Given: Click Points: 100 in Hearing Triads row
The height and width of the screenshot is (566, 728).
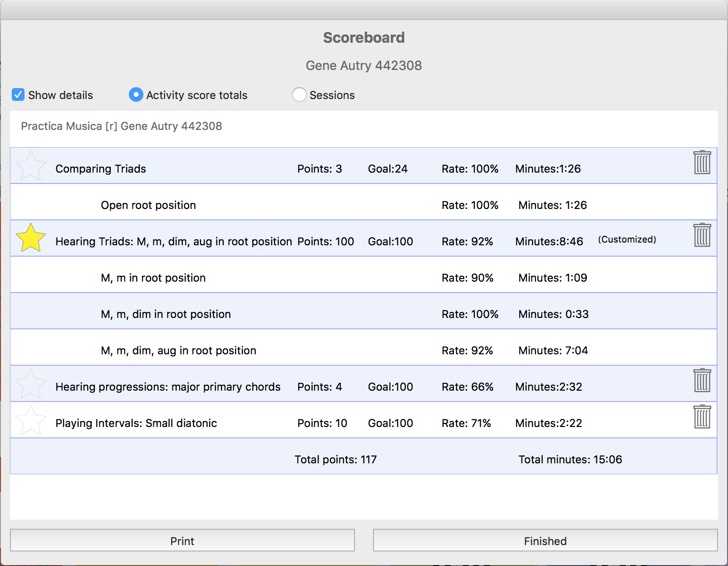Looking at the screenshot, I should click(325, 242).
